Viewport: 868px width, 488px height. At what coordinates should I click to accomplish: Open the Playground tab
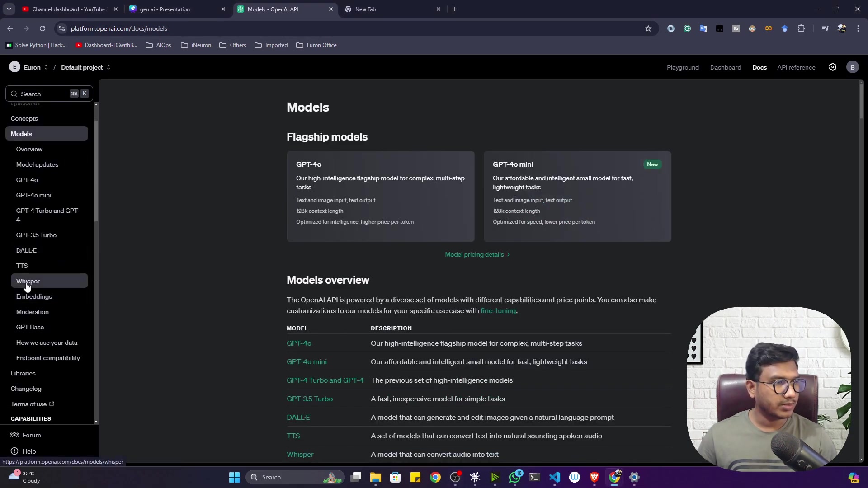[x=683, y=67]
